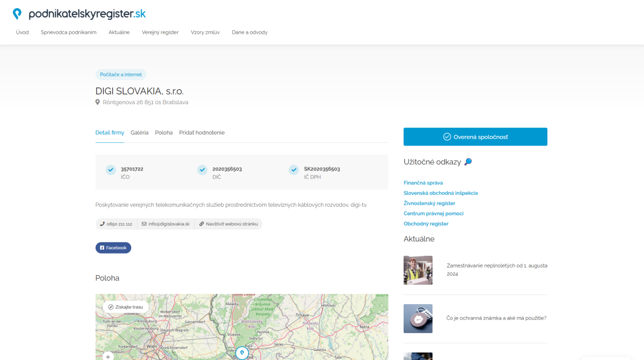Image resolution: width=644 pixels, height=360 pixels.
Task: Click the key emoji beside Užitočné odkazy
Action: click(468, 162)
